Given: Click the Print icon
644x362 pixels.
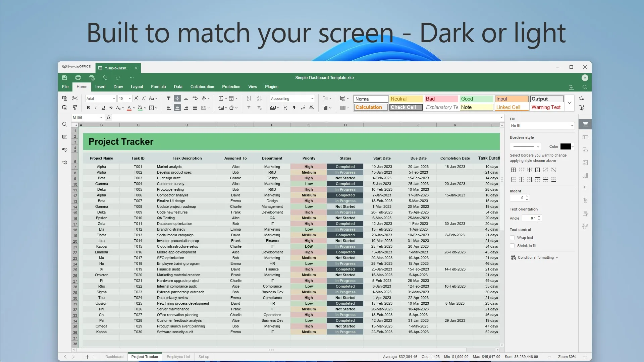Looking at the screenshot, I should [78, 78].
